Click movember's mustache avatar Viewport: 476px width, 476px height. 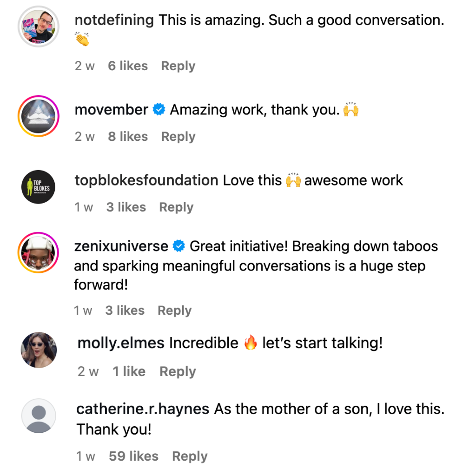click(39, 116)
